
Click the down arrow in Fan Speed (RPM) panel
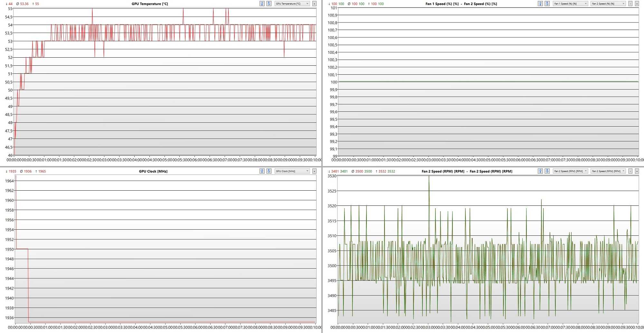[x=547, y=171]
